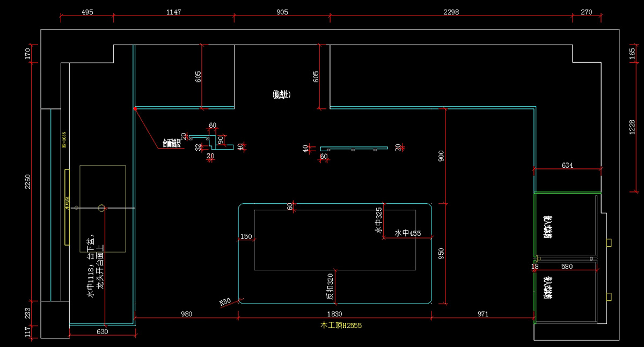Select the 1147 dimension text at top
The image size is (644, 347).
(x=173, y=12)
